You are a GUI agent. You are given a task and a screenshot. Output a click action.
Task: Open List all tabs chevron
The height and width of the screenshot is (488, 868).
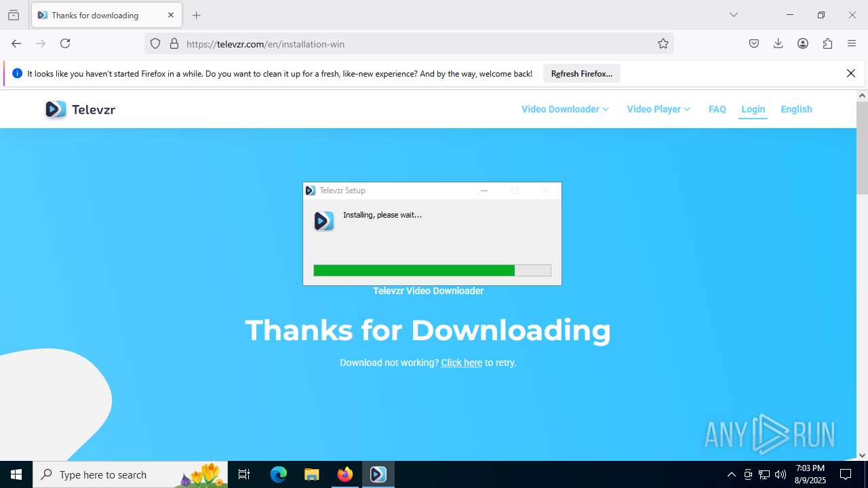[734, 15]
